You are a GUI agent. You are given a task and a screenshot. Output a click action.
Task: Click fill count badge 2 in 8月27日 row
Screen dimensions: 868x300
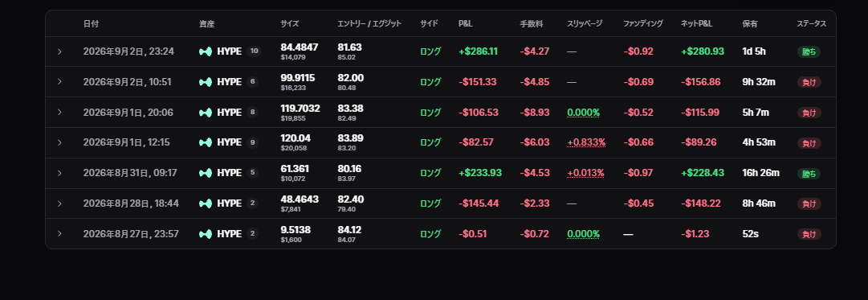[x=252, y=234]
